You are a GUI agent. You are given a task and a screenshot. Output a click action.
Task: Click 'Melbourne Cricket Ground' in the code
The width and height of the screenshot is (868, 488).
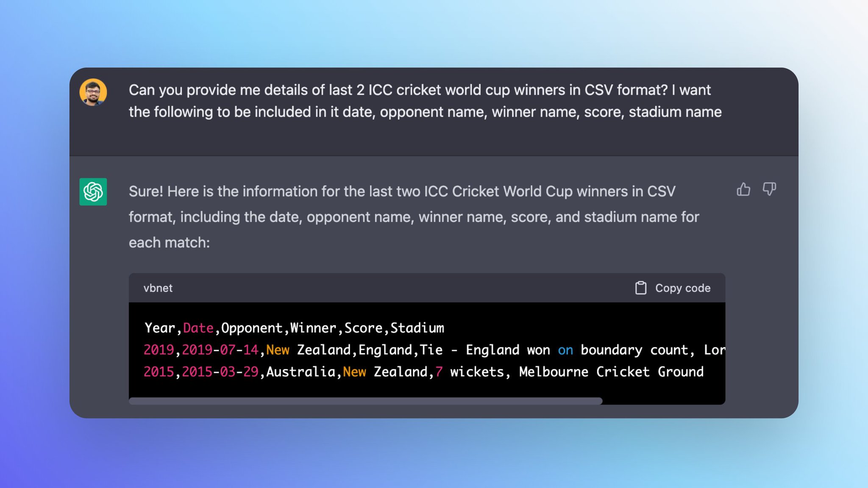611,372
